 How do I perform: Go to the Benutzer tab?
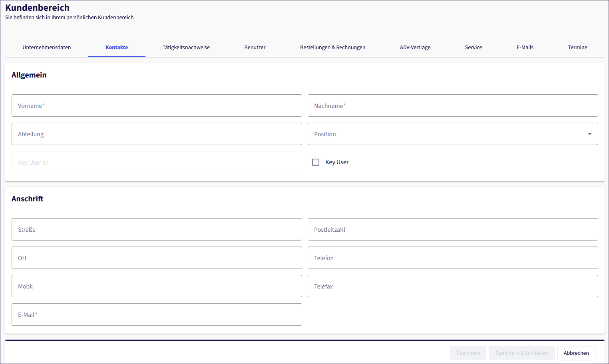point(255,47)
